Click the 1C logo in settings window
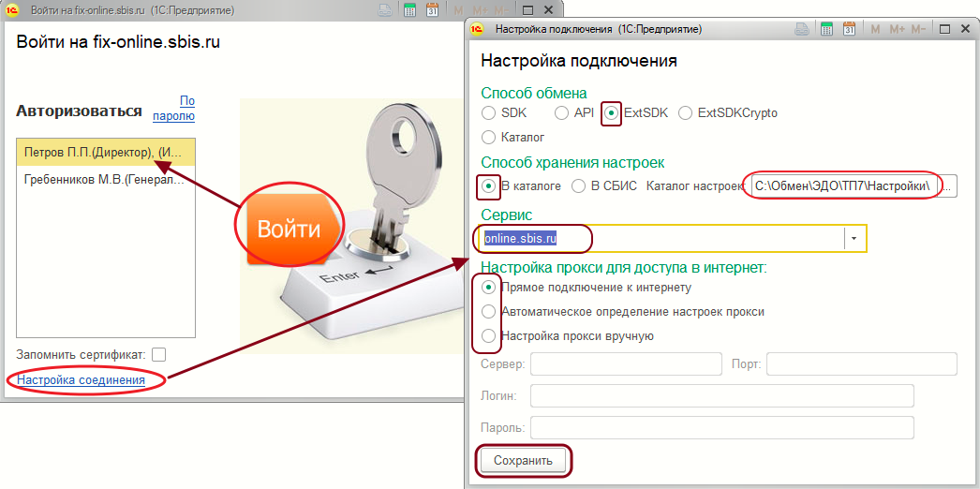Image resolution: width=980 pixels, height=489 pixels. (x=476, y=29)
